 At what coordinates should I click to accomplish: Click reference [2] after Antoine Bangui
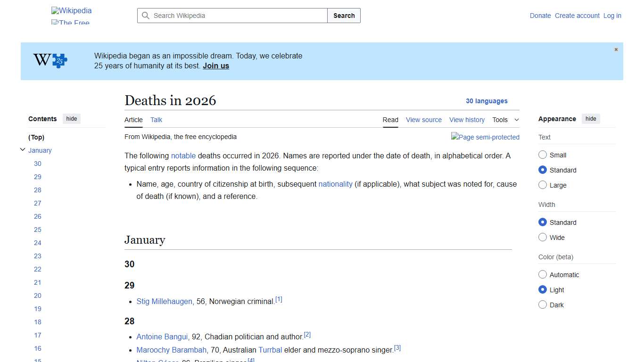(307, 334)
